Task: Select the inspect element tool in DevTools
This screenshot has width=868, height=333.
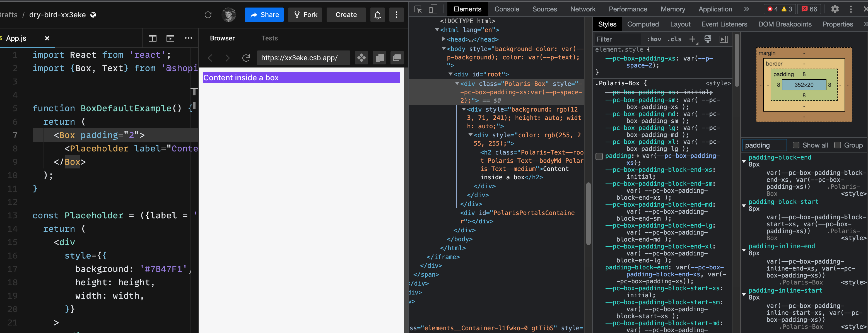Action: 418,10
